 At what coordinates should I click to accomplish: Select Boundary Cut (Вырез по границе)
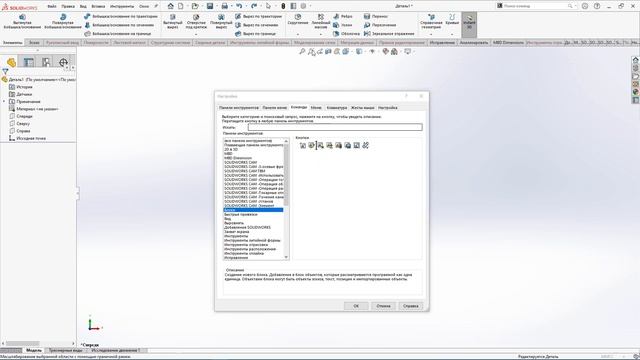click(x=256, y=34)
